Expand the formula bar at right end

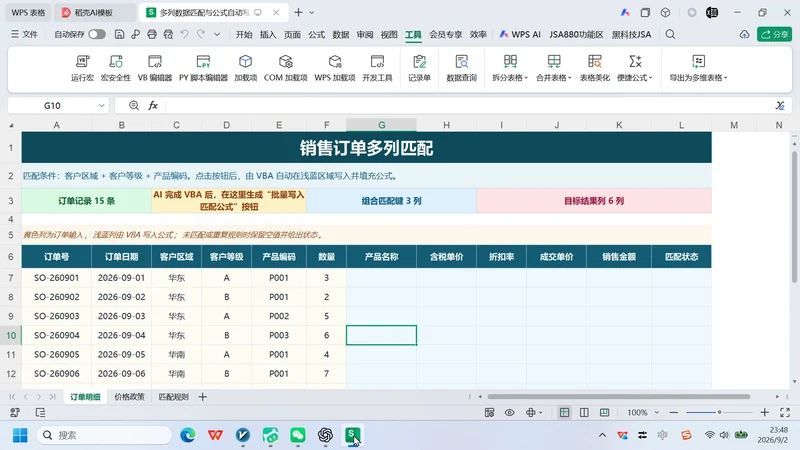click(780, 105)
